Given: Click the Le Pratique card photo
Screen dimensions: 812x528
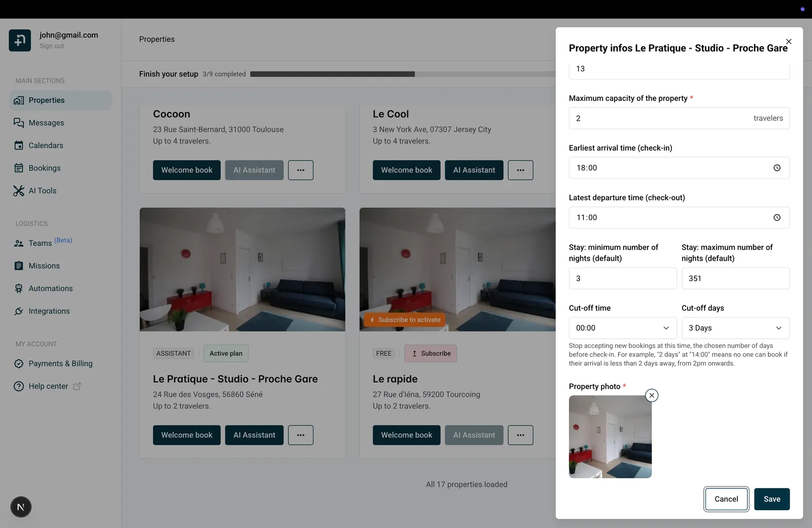Looking at the screenshot, I should click(x=243, y=269).
